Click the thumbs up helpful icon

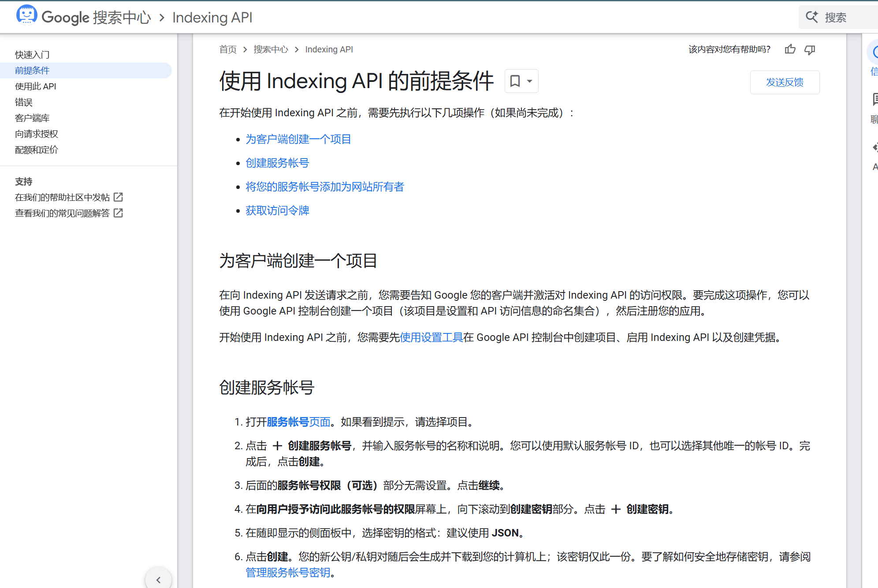tap(790, 49)
